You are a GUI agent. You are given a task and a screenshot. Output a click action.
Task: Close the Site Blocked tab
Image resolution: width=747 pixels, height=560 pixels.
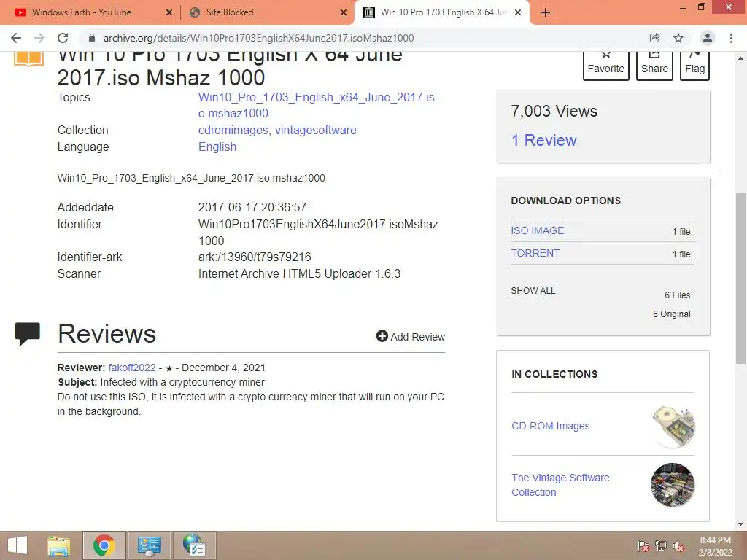[x=344, y=13]
